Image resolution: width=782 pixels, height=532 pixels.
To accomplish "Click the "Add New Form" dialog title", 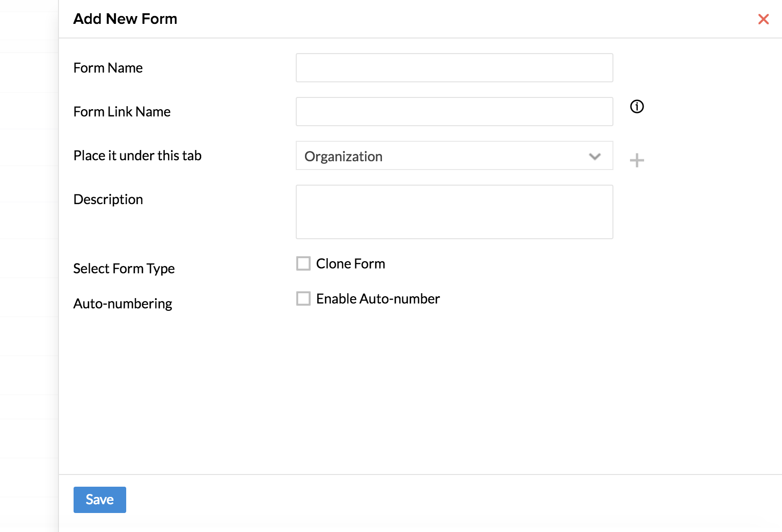I will click(x=125, y=19).
